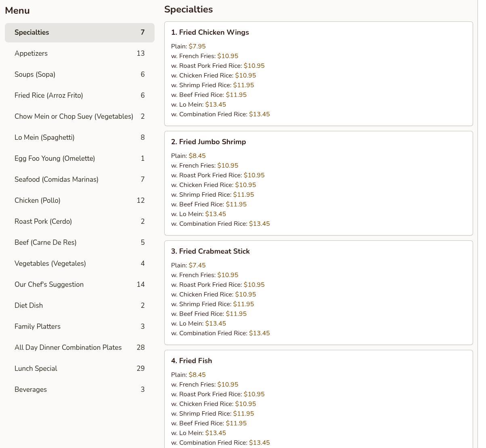Image resolution: width=486 pixels, height=448 pixels.
Task: Select Roast Pork Fried Rice under Fried Chicken Wings
Action: point(218,66)
